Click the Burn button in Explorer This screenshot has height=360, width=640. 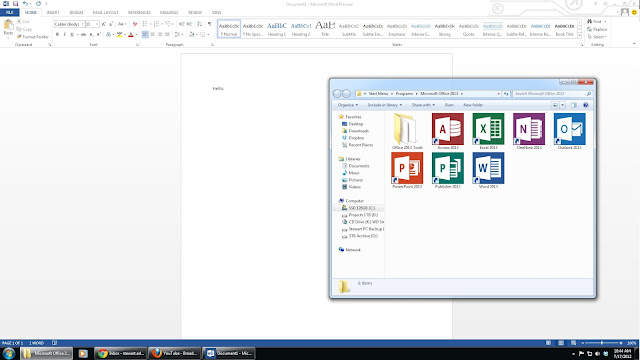click(x=449, y=105)
